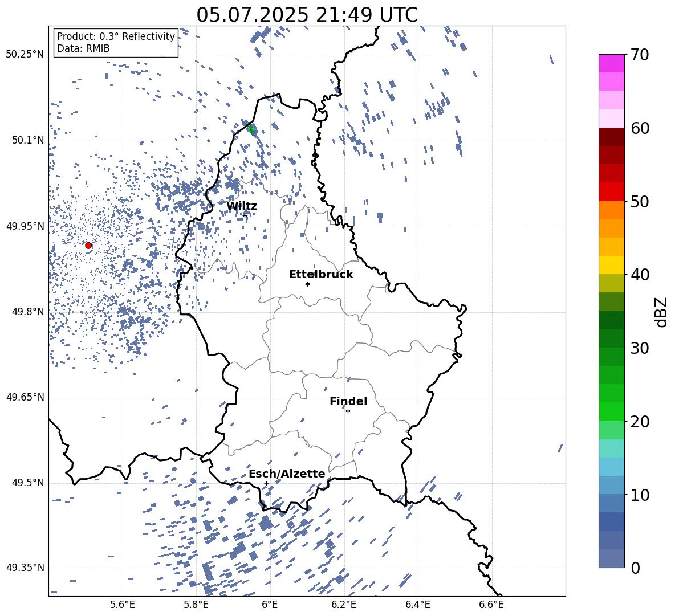This screenshot has width=675, height=616.
Task: Click the 6°E longitude label
Action: (270, 605)
